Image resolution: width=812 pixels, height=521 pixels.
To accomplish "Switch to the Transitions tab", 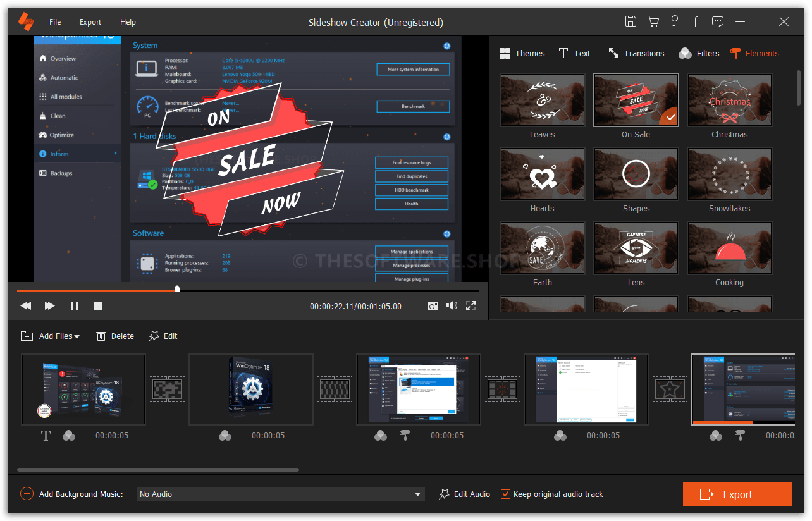I will tap(636, 53).
